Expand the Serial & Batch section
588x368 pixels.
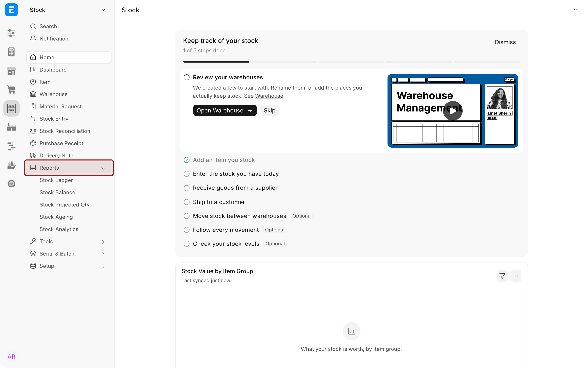click(x=69, y=254)
